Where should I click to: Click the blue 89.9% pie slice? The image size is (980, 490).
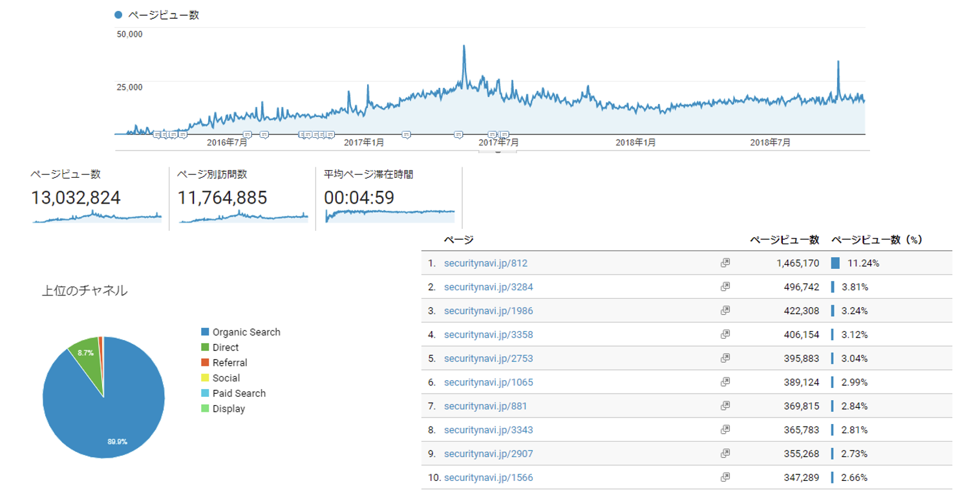[x=110, y=414]
